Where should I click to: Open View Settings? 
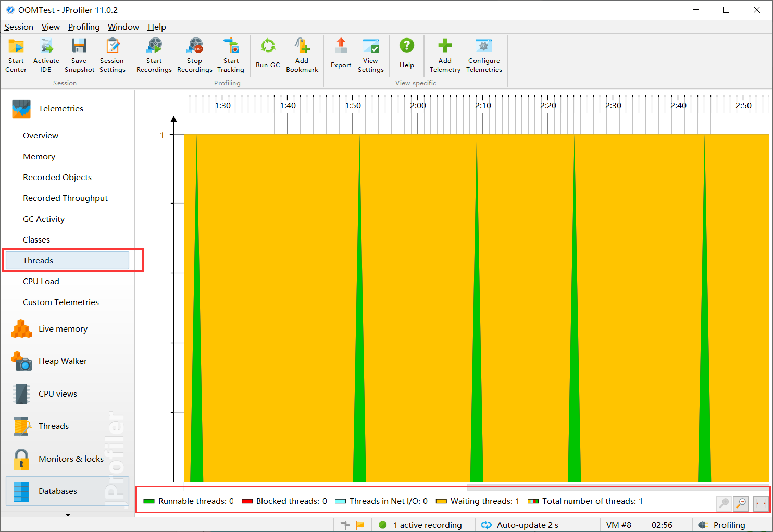tap(371, 55)
